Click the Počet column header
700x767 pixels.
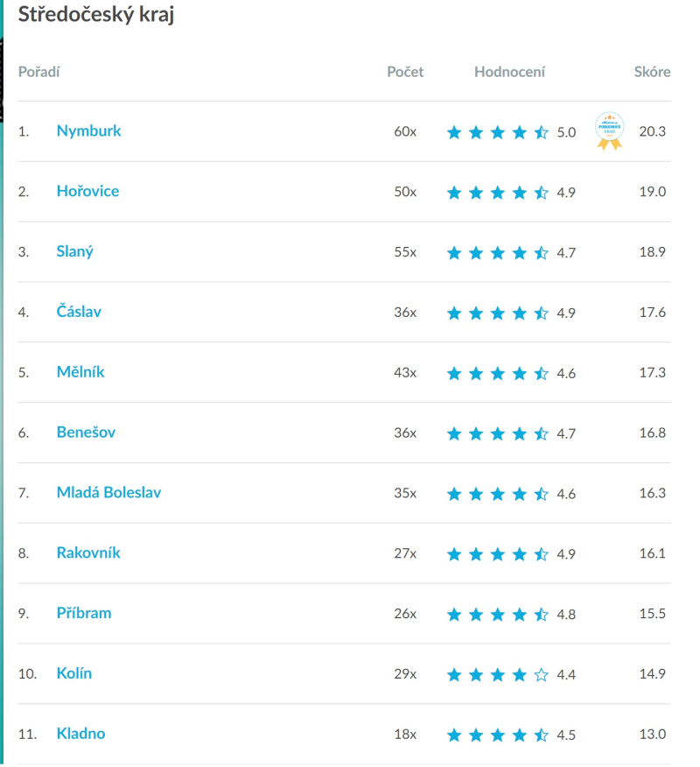pos(405,72)
